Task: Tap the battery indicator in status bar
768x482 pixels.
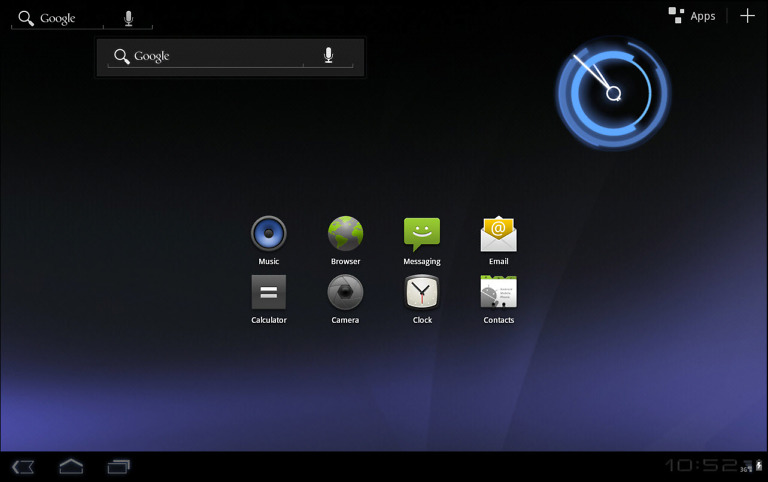Action: (759, 466)
